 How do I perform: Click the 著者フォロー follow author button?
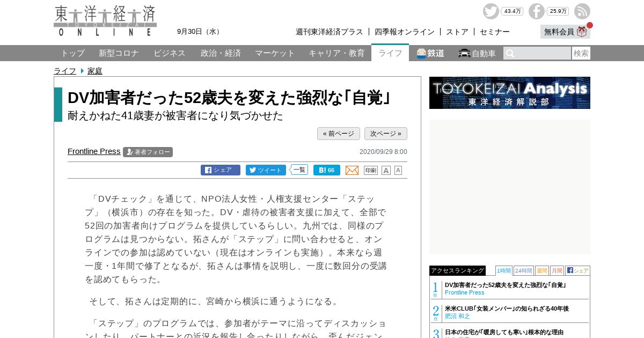point(148,152)
